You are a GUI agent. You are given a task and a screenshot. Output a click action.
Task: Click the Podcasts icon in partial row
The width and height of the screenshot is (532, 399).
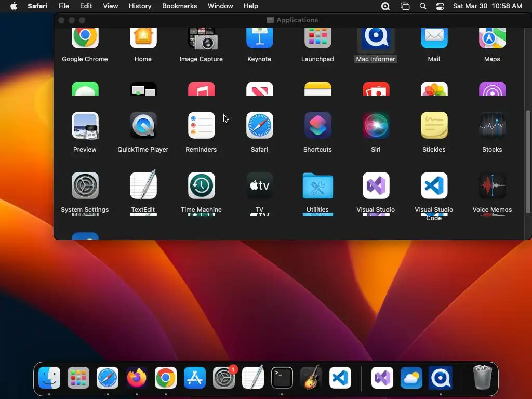click(493, 88)
